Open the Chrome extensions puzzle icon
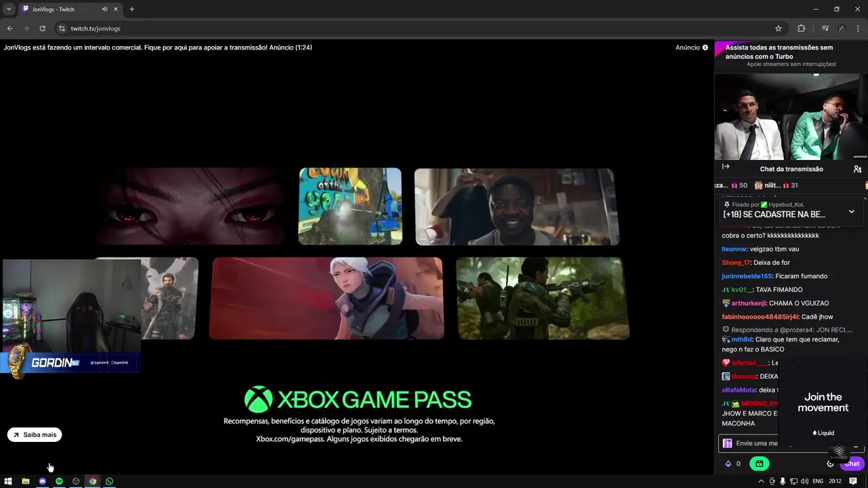Image resolution: width=868 pixels, height=488 pixels. point(801,28)
